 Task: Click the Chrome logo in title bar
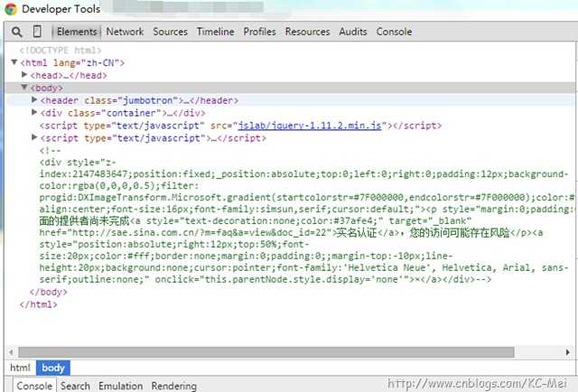(11, 9)
